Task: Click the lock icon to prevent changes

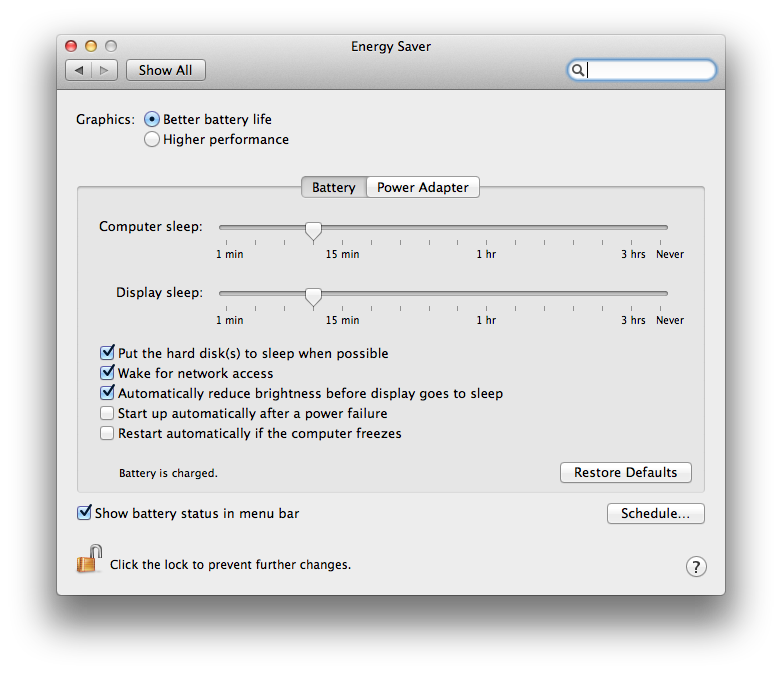Action: [89, 559]
